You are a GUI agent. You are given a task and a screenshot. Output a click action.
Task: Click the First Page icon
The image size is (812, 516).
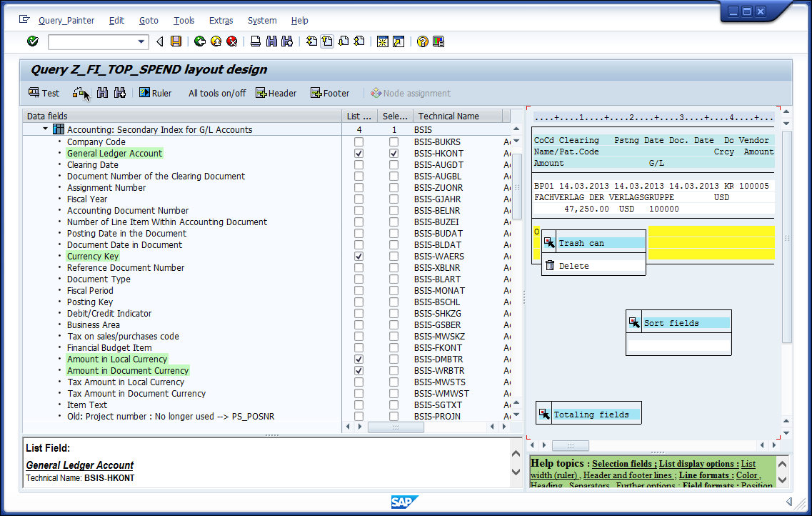312,41
